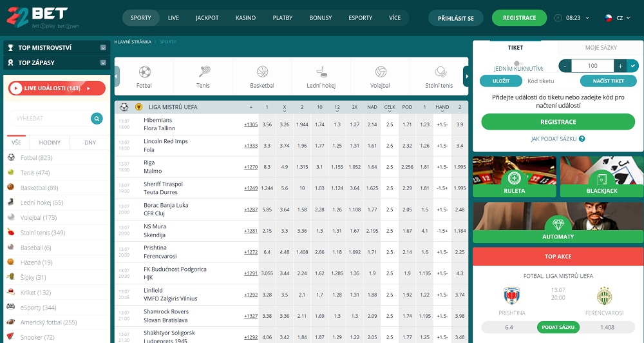Screen dimensions: 644x343
Task: Open the Automaty slots tile
Action: pos(558,222)
